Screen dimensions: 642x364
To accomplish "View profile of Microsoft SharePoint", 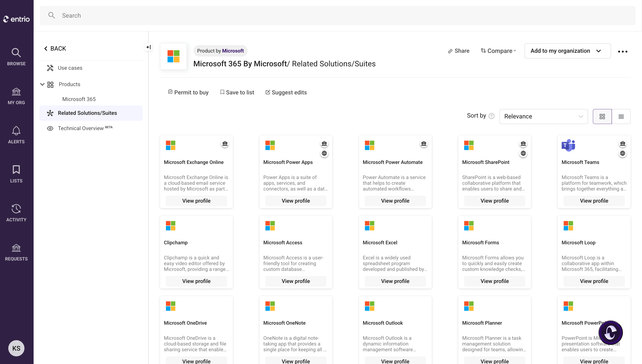I will click(494, 201).
